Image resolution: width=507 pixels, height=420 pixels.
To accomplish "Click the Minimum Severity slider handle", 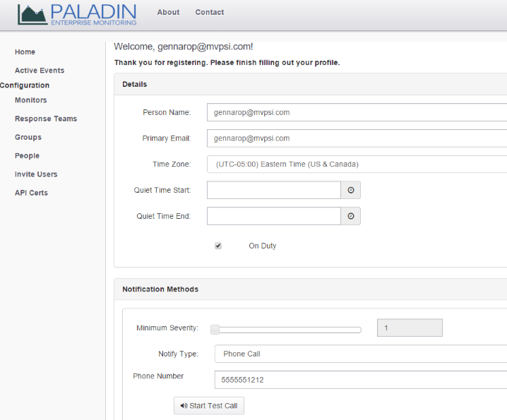I will [215, 330].
